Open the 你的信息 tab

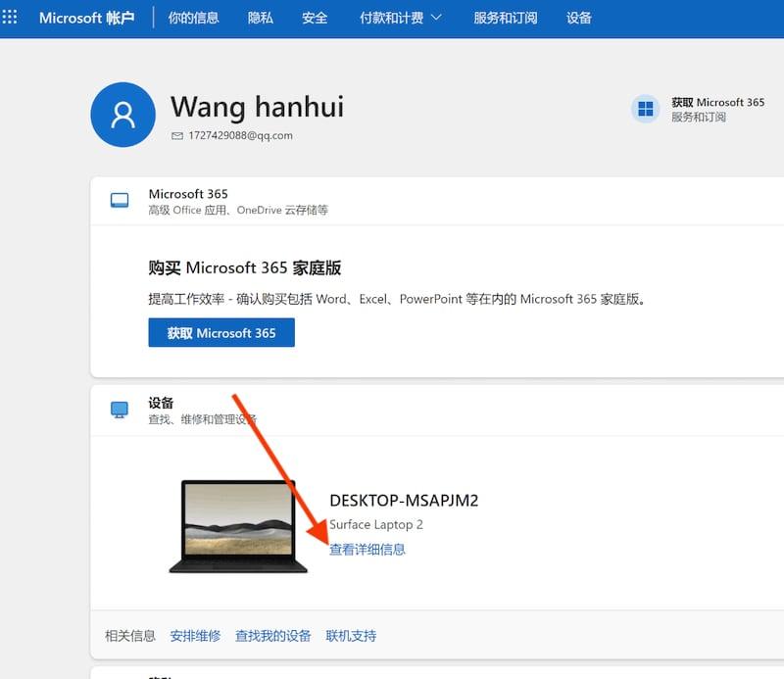pos(193,18)
